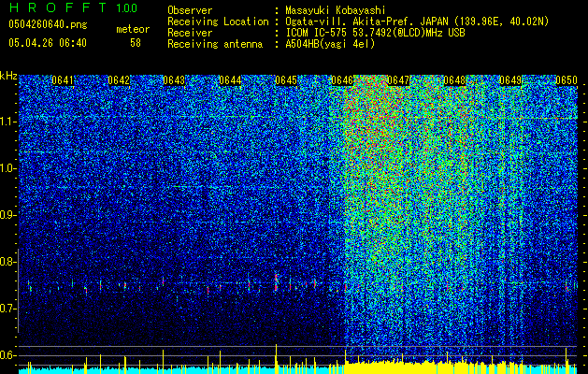The image size is (588, 374).
Task: Click the 0.7 frequency axis label
Action: (x=8, y=309)
